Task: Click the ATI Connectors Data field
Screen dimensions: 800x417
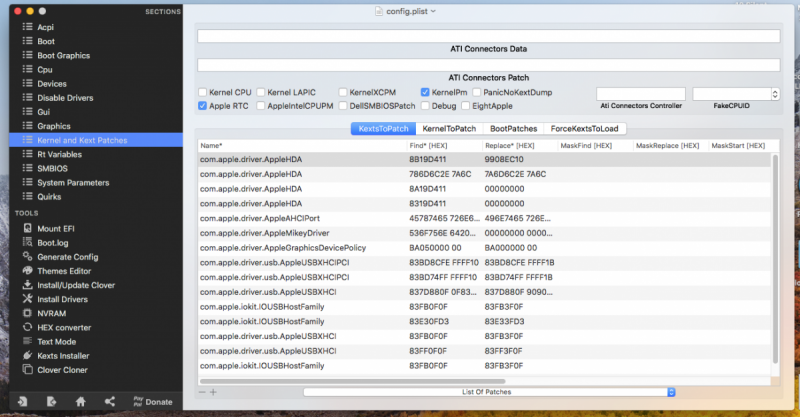Action: tap(489, 36)
